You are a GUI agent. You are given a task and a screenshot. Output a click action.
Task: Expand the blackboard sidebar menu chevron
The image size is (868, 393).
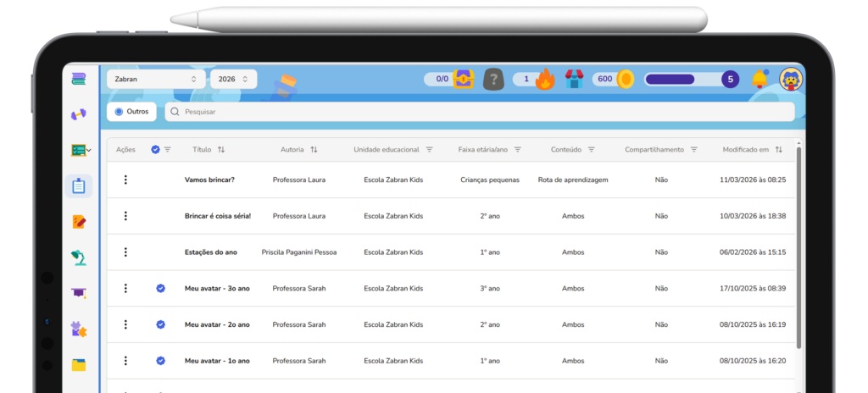pos(88,151)
